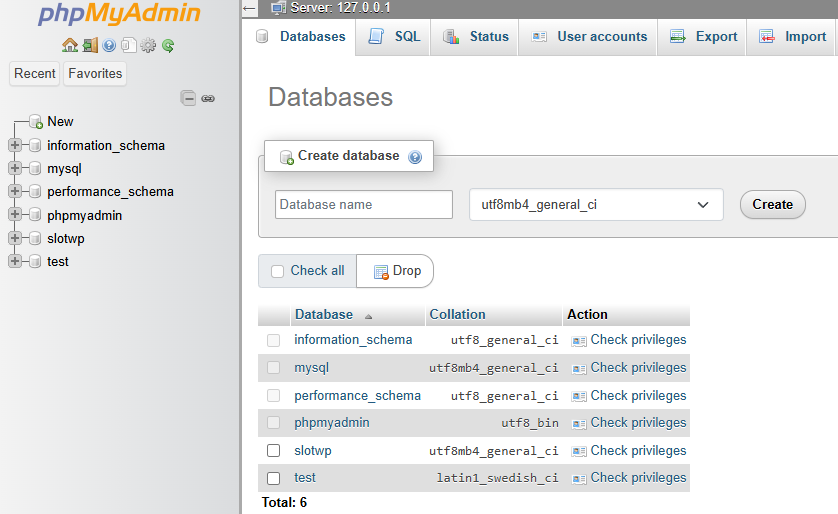
Task: Click privileges icon for mysql row
Action: coord(579,369)
